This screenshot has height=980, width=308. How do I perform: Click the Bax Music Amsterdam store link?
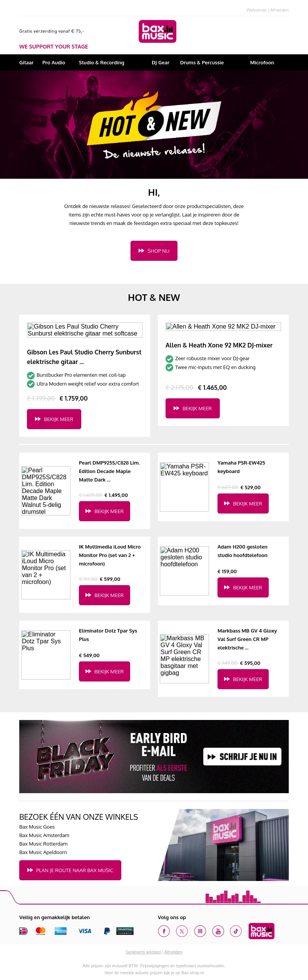(44, 835)
